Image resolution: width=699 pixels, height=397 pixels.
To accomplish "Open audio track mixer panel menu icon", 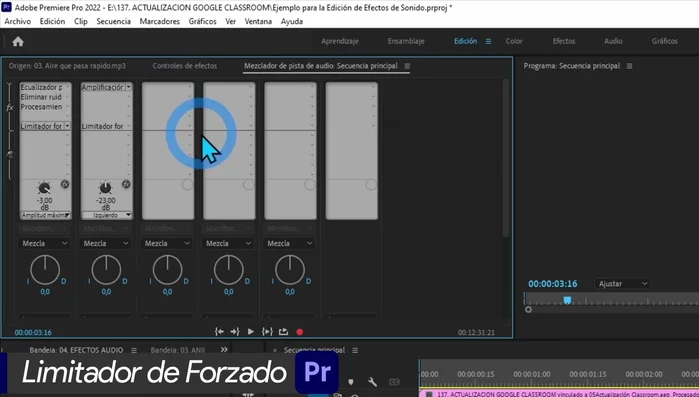I will [407, 66].
